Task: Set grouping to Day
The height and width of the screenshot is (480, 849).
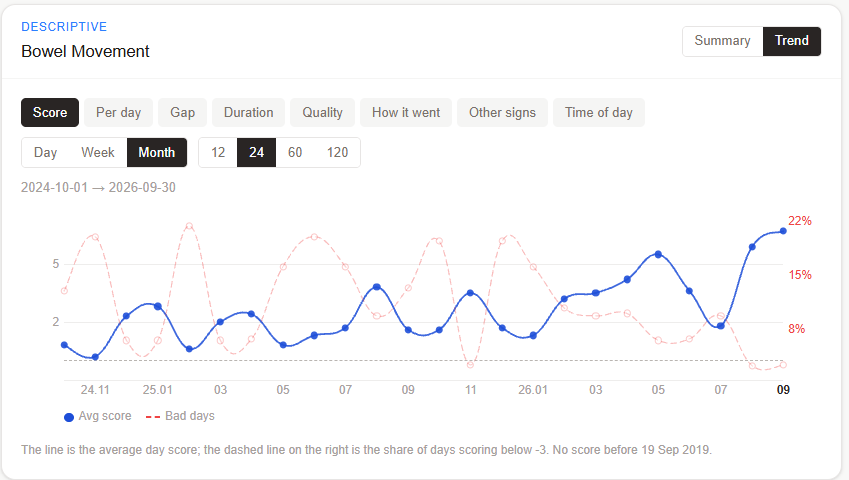Action: pos(45,153)
